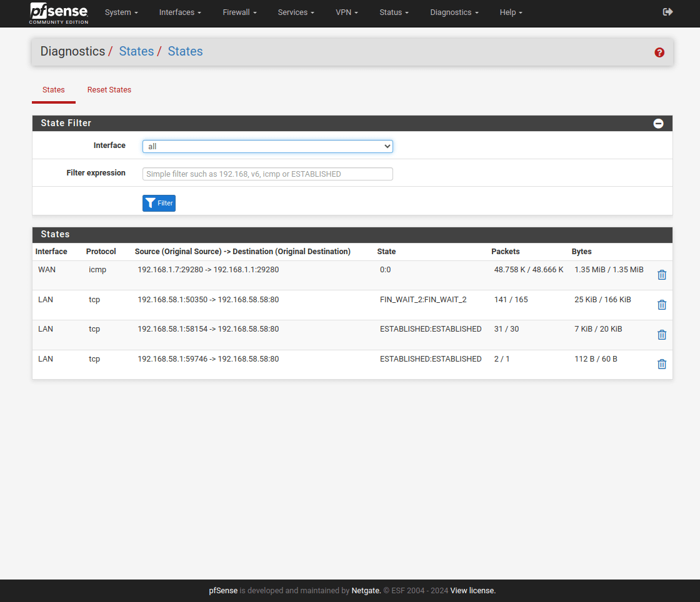Open the Diagnostics menu

tap(454, 12)
